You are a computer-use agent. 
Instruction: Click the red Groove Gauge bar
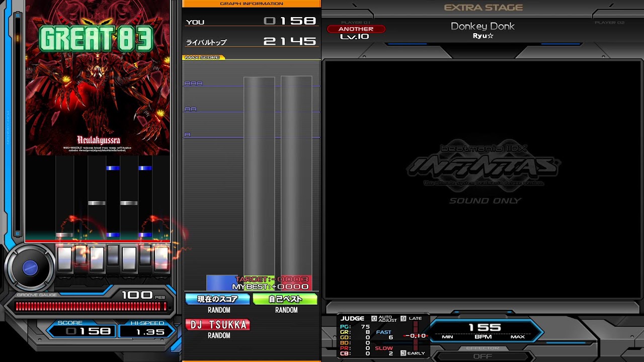91,306
